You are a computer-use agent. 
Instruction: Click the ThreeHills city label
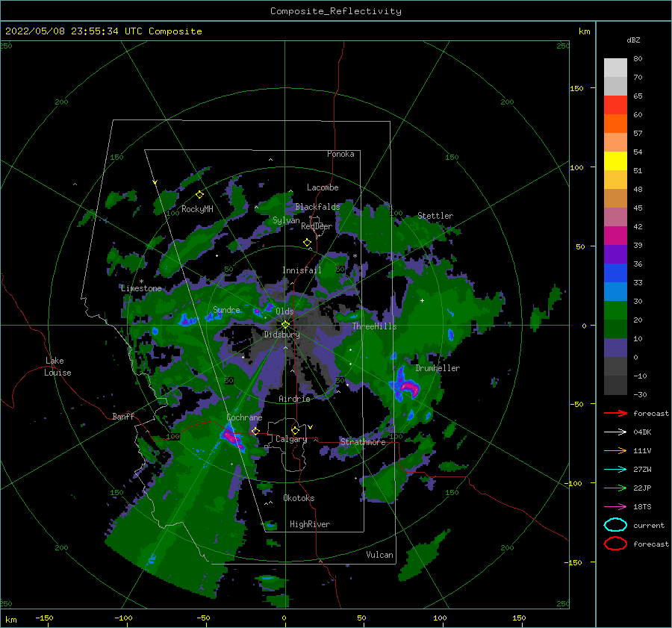pos(375,326)
